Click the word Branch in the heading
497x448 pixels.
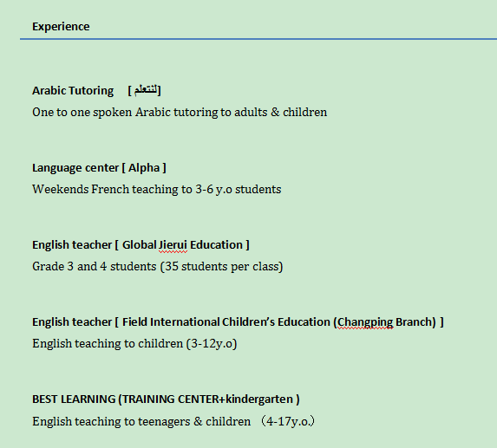tap(414, 322)
